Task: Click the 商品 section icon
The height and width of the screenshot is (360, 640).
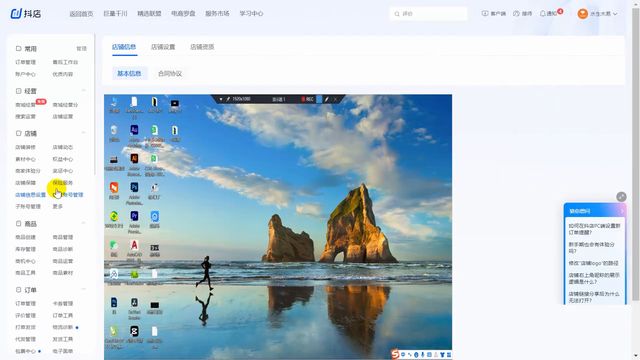Action: click(x=18, y=223)
